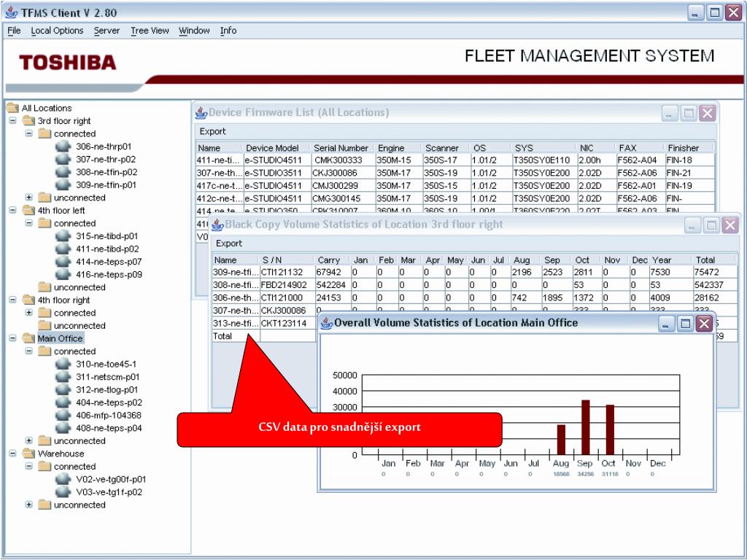
Task: Click the device icon beside 308-ne-tfin-p02
Action: pos(63,172)
